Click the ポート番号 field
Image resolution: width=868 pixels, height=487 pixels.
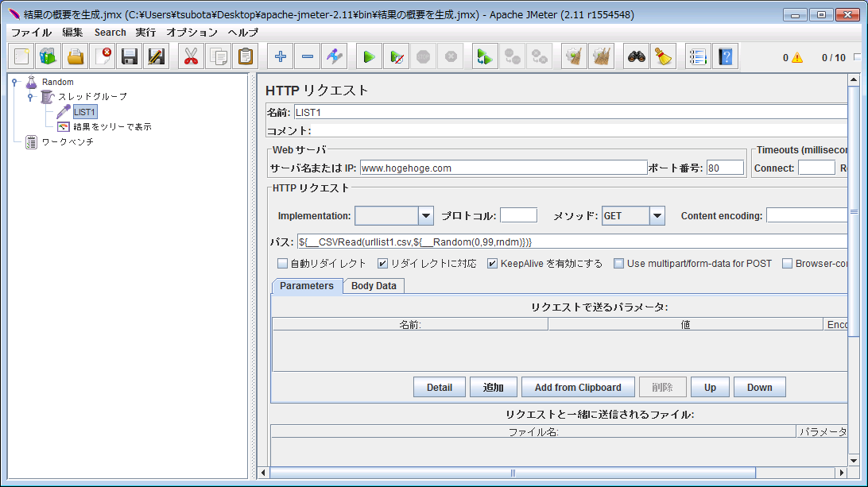coord(725,168)
